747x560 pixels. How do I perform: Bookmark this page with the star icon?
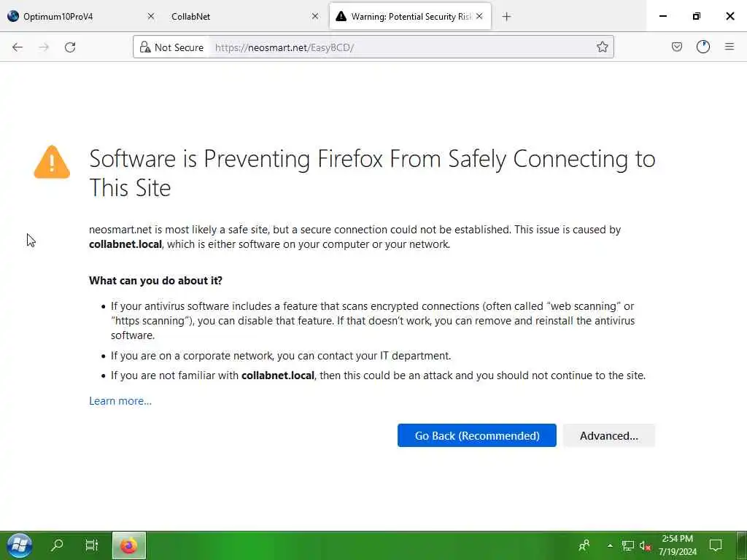(602, 47)
